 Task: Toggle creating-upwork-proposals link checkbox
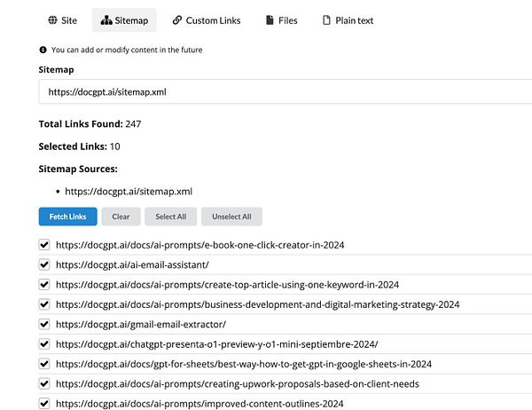44,384
